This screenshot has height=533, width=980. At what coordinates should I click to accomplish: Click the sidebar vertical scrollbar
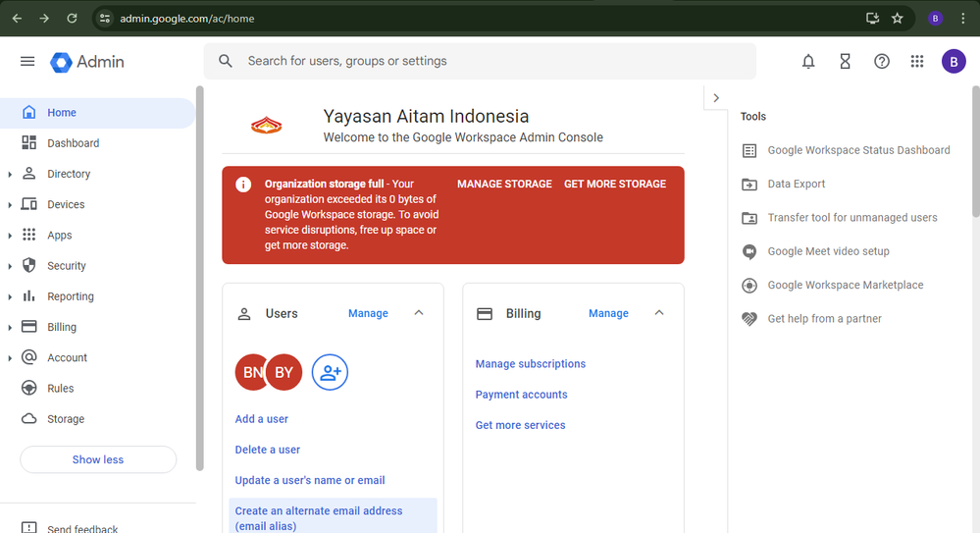click(x=199, y=279)
